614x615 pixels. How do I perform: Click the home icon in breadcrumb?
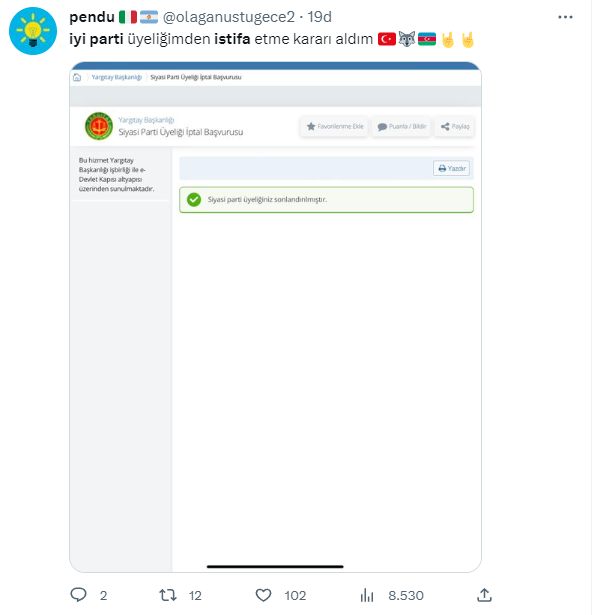tap(77, 77)
